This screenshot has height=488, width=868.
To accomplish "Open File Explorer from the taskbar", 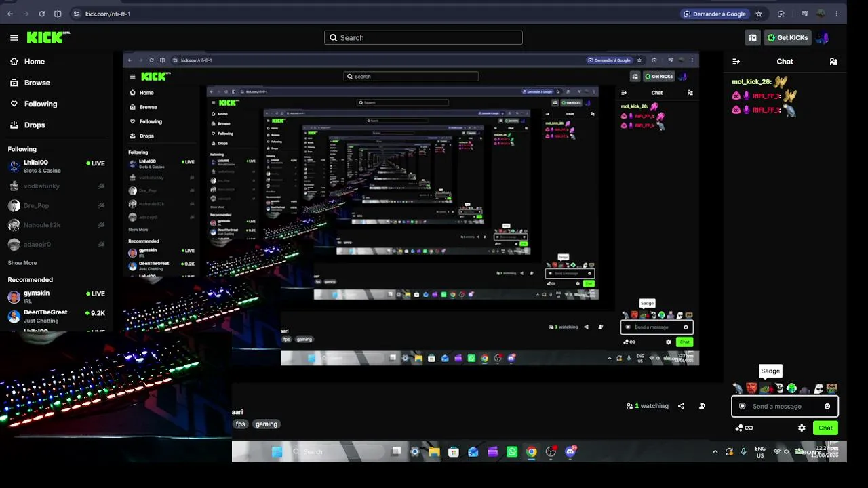I will click(x=434, y=452).
